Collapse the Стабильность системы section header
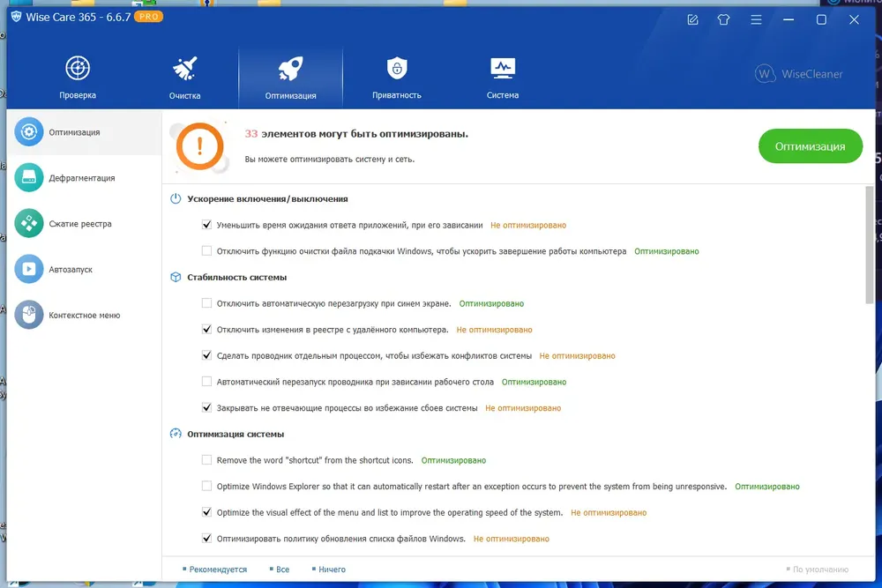Screen dimensions: 882x588 [x=236, y=278]
